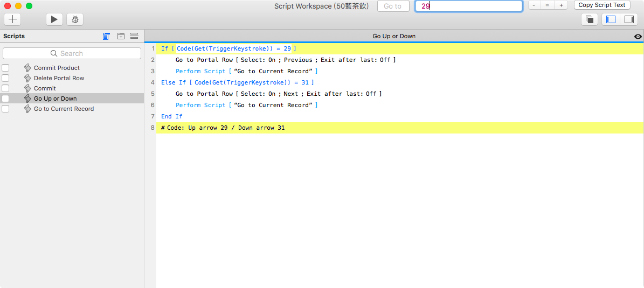Click the Script Workspace window title
This screenshot has width=644, height=288.
coord(322,6)
